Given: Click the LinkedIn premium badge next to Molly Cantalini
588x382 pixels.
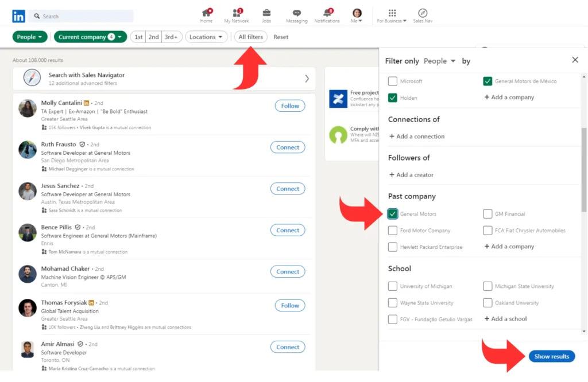Looking at the screenshot, I should pyautogui.click(x=86, y=103).
